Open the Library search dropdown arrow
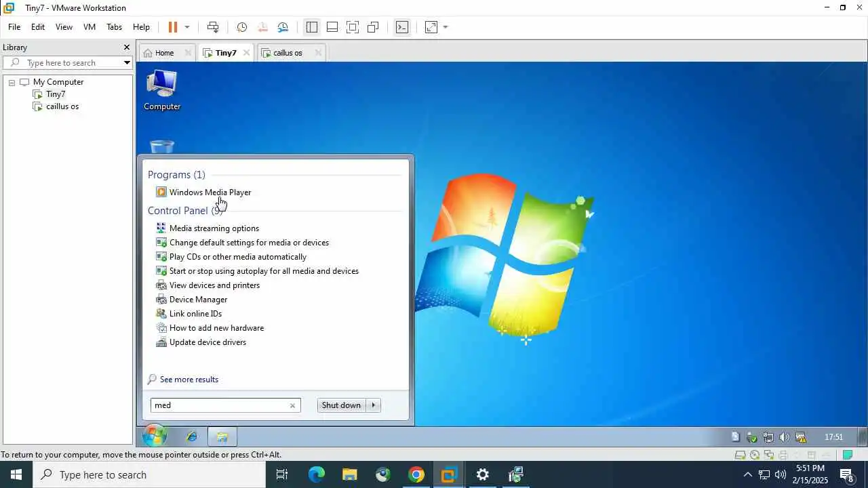This screenshot has height=488, width=868. click(127, 63)
